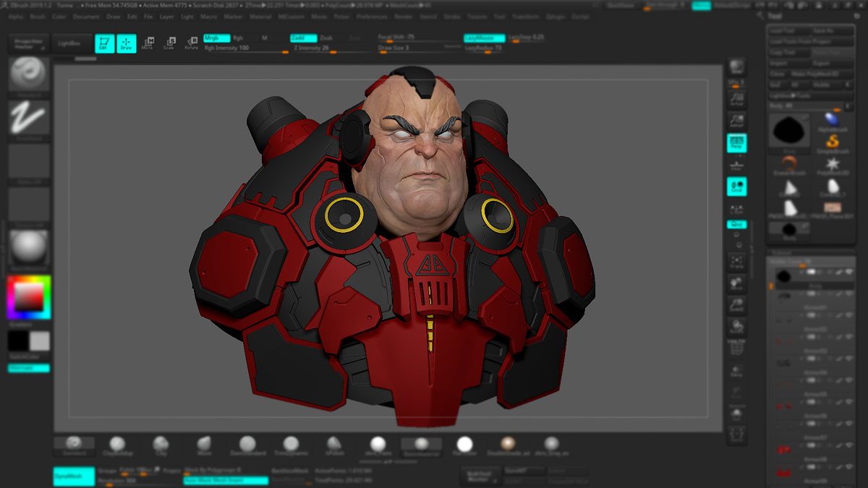
Task: Select the Draw mode icon
Action: [127, 43]
